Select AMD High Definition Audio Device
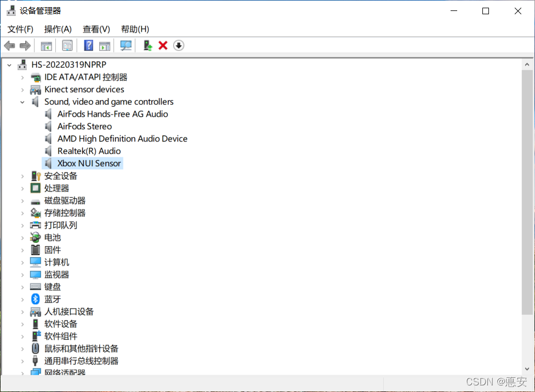Image resolution: width=535 pixels, height=392 pixels. (122, 139)
